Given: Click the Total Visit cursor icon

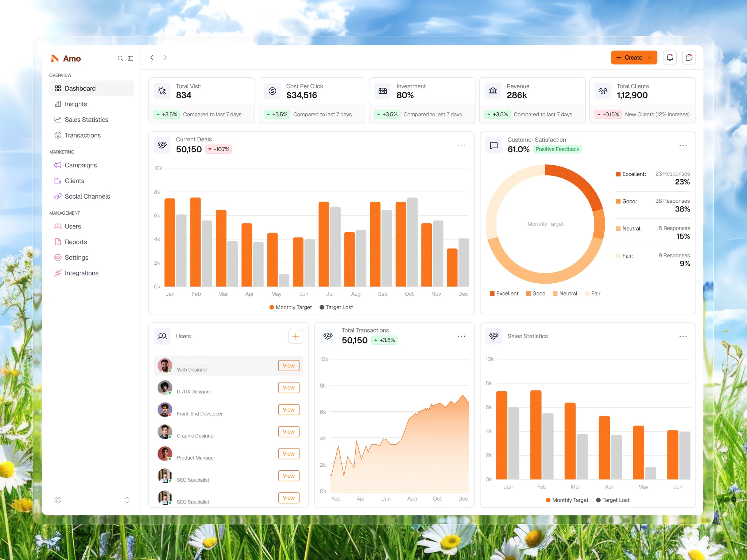Looking at the screenshot, I should pyautogui.click(x=162, y=91).
